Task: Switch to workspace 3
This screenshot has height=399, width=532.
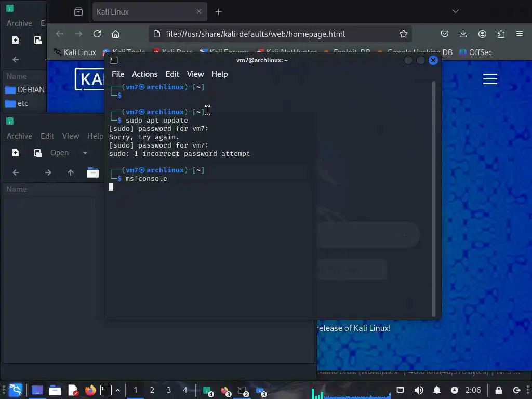Action: [169, 390]
